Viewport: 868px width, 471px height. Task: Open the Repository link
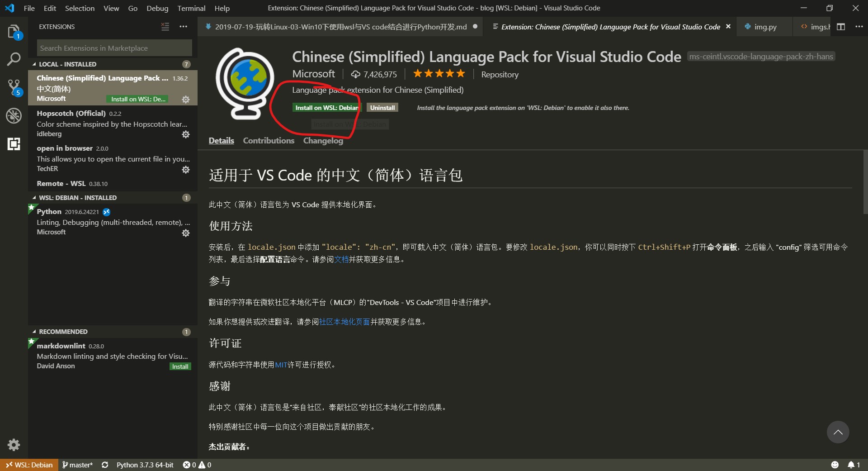[500, 74]
